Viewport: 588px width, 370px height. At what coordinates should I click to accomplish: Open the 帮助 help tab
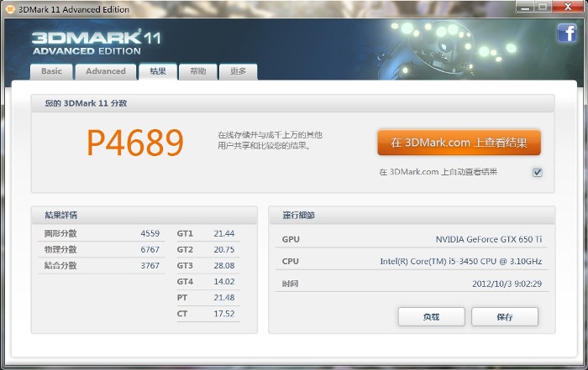[x=198, y=71]
